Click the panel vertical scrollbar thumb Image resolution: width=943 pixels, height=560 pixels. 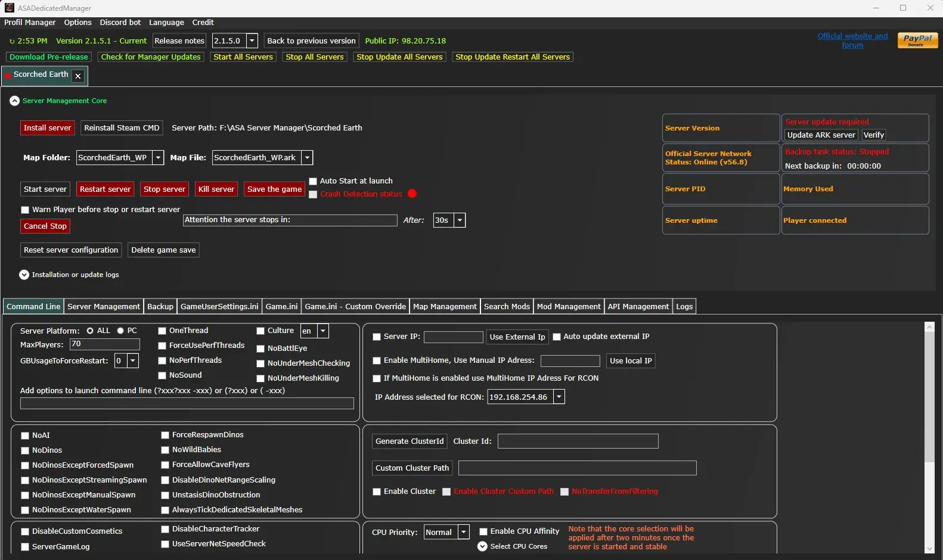[x=929, y=398]
